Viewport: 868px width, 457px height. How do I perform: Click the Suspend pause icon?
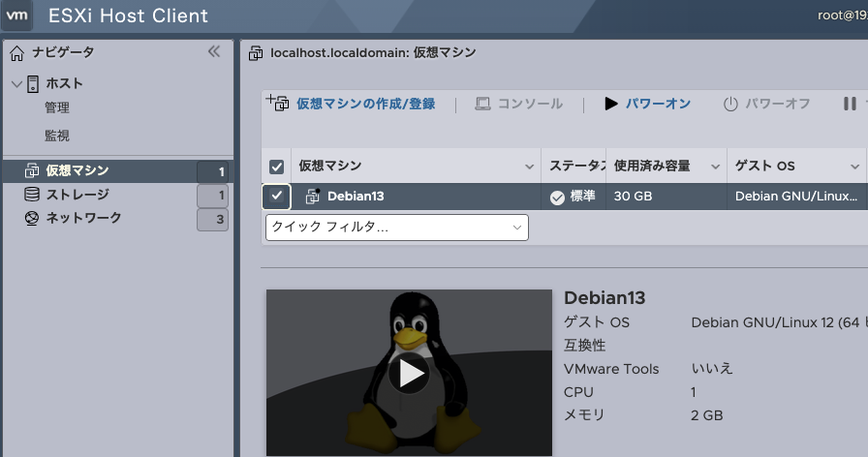point(850,104)
